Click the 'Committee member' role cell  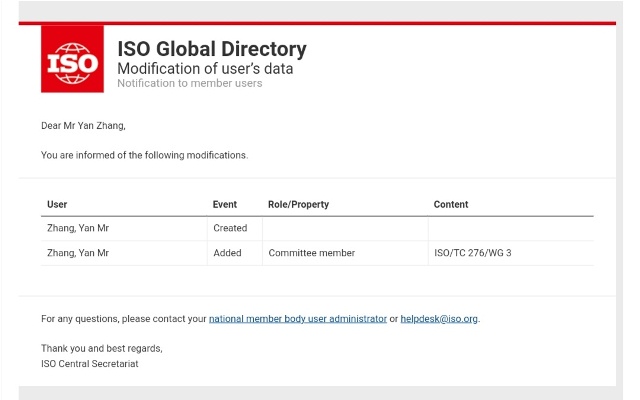pyautogui.click(x=311, y=253)
